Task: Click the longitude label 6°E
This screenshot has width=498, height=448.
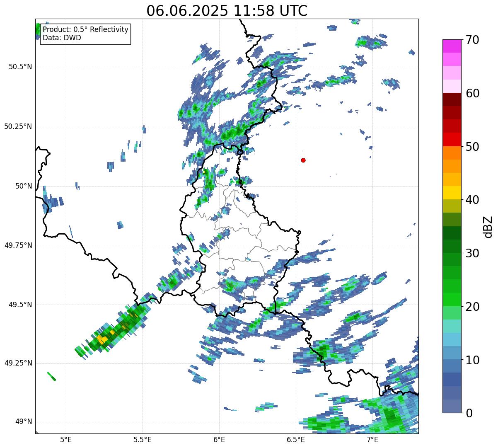Action: click(219, 439)
